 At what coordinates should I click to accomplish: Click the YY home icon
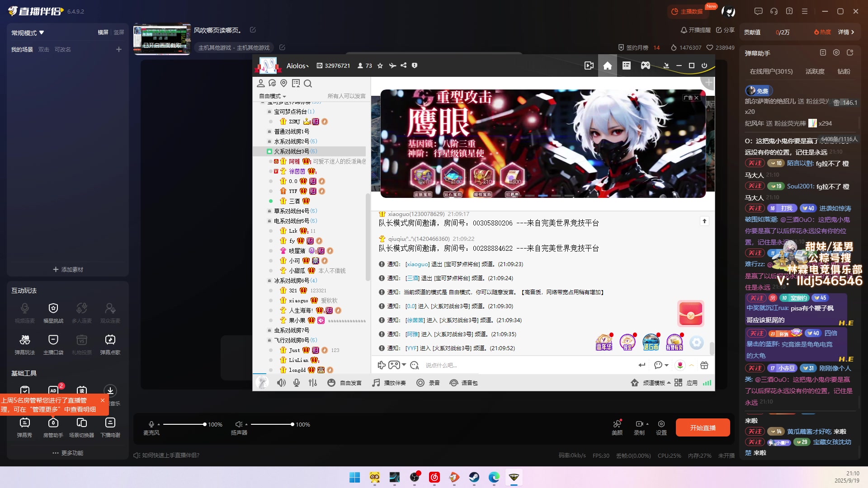[607, 66]
